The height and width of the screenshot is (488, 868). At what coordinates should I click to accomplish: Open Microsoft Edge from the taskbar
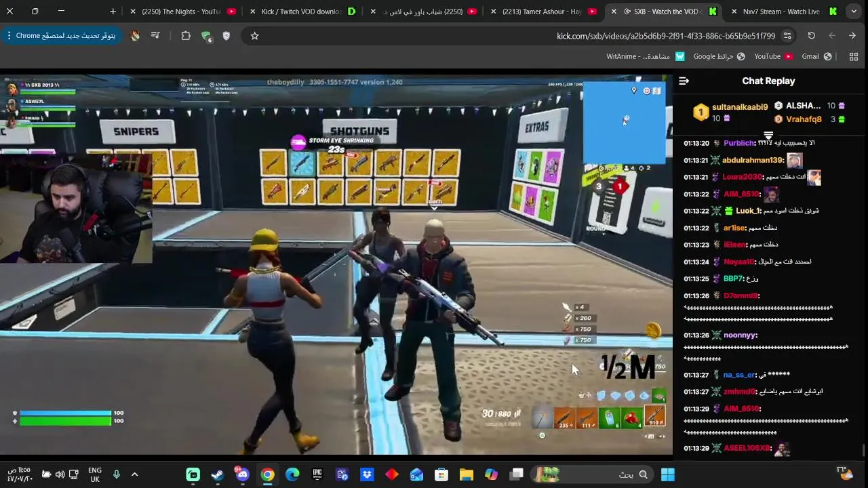[292, 474]
